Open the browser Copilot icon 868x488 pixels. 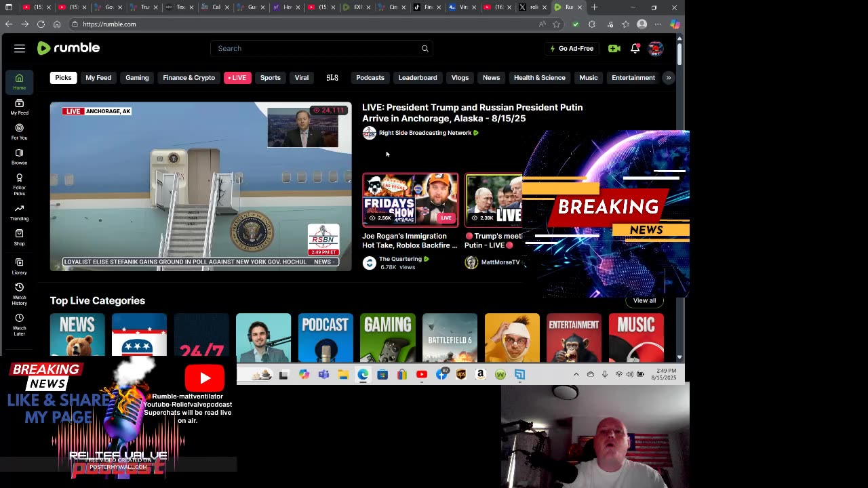tap(675, 24)
